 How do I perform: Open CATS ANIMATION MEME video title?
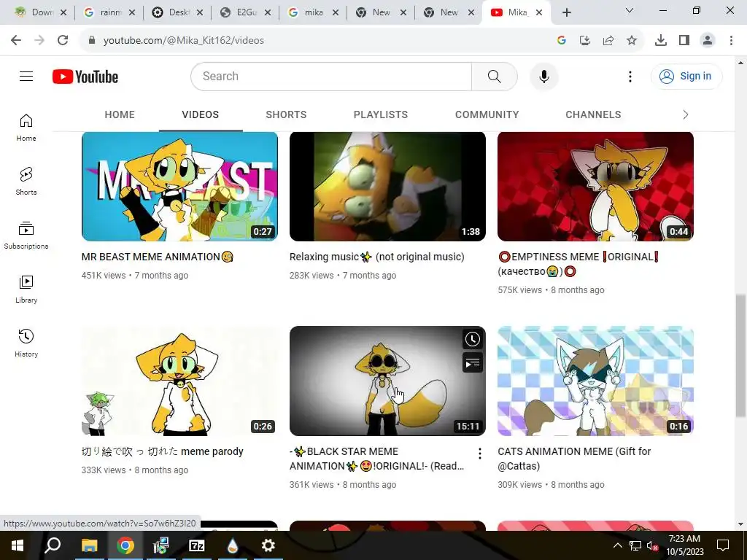tap(574, 459)
